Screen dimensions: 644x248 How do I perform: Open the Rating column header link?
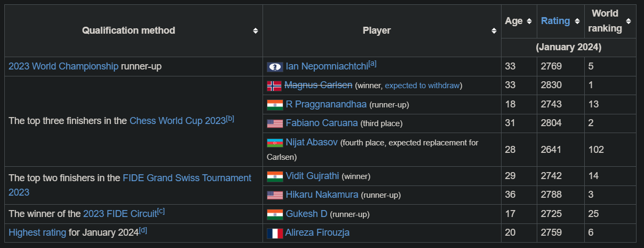[555, 21]
